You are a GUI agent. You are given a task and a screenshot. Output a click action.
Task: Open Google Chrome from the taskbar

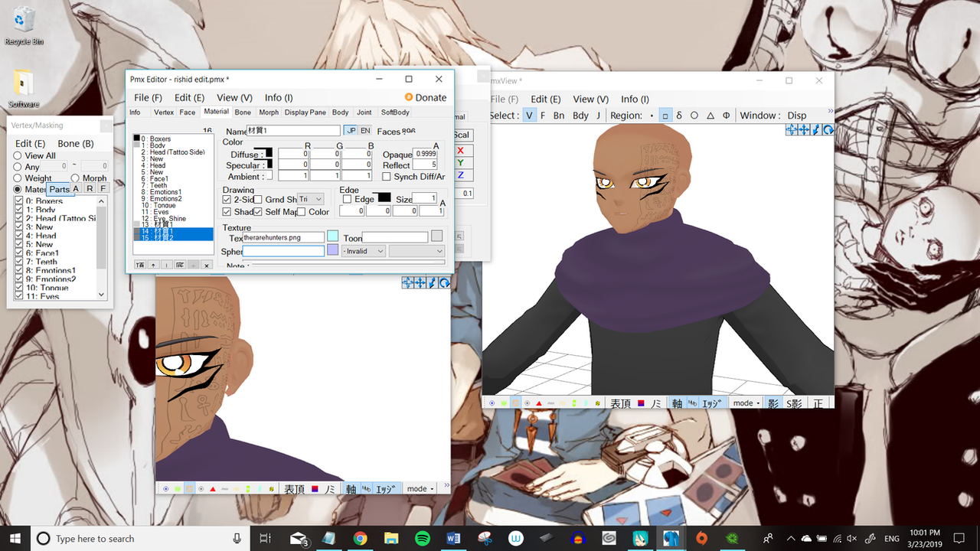click(360, 539)
